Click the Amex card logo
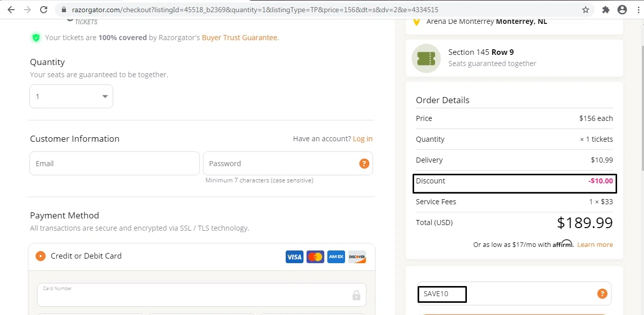This screenshot has height=315, width=644. point(336,257)
